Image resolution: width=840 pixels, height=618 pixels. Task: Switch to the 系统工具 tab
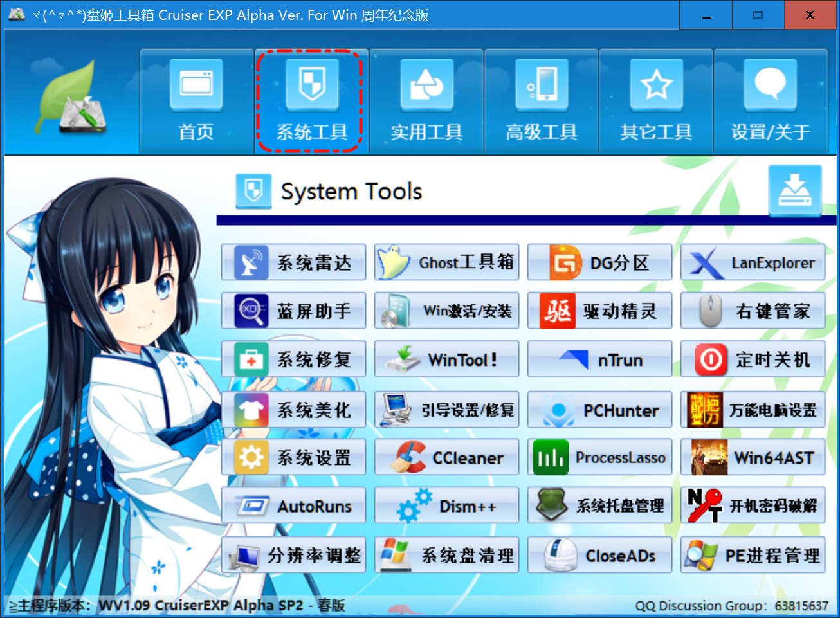311,102
